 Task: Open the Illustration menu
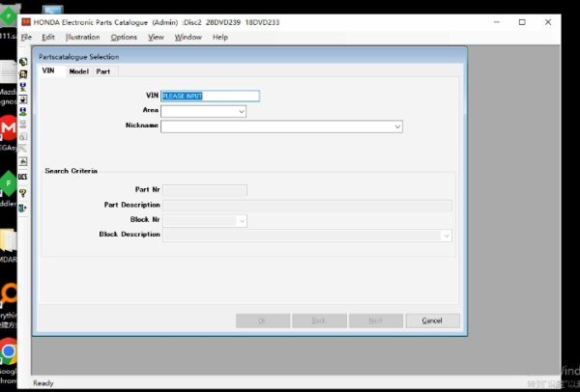coord(82,37)
